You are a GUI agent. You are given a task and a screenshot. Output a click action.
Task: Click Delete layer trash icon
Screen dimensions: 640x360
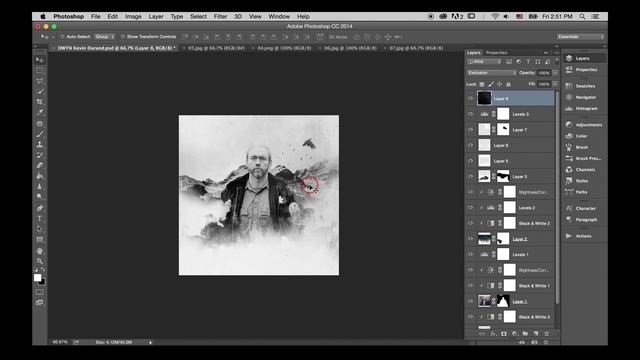point(546,334)
